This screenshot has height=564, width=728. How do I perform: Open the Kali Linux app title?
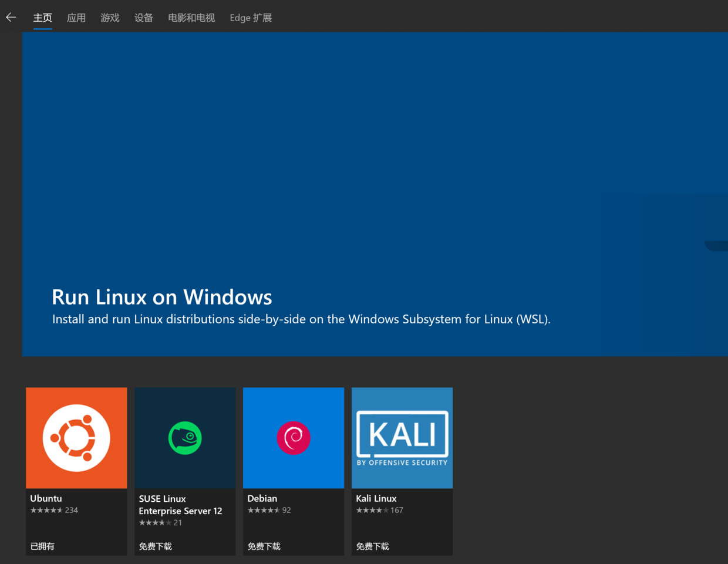click(x=376, y=498)
